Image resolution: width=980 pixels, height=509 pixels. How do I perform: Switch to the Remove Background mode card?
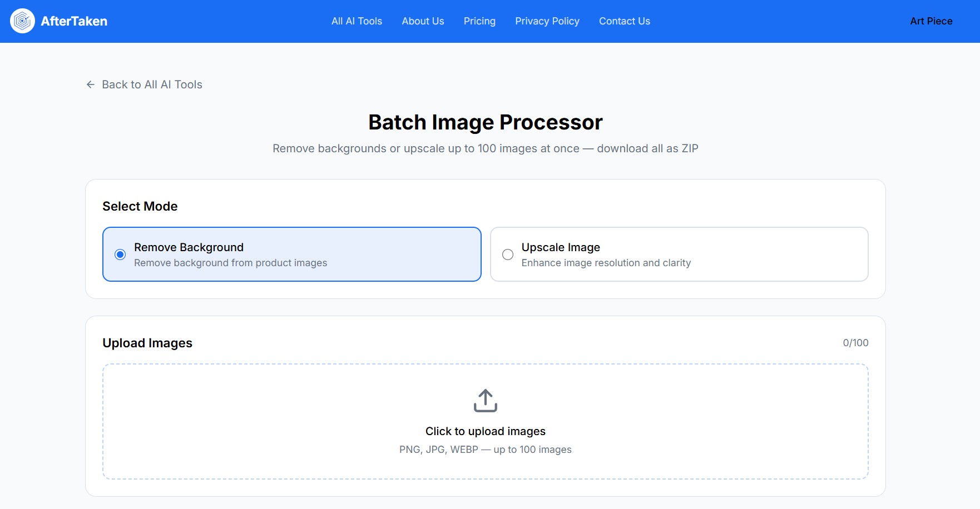[x=291, y=255]
